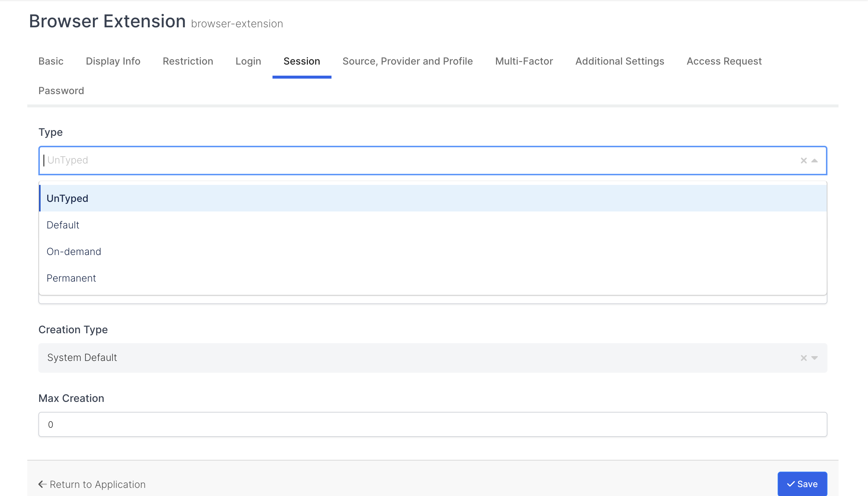Select the UnTyped option
Screen dimensions: 868x496
(x=67, y=198)
